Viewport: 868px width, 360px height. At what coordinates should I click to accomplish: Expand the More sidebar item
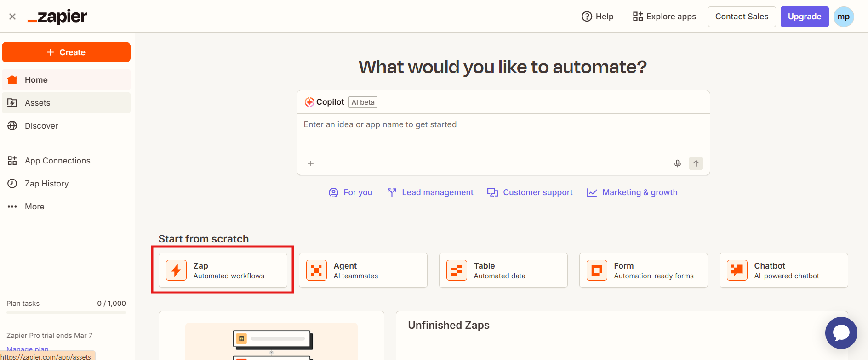pyautogui.click(x=34, y=207)
